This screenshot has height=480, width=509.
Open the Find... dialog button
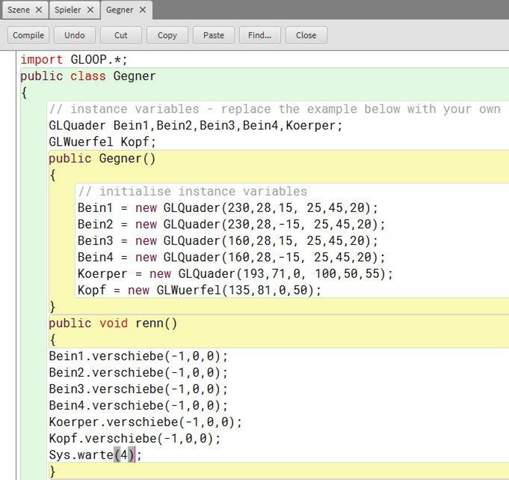click(260, 35)
